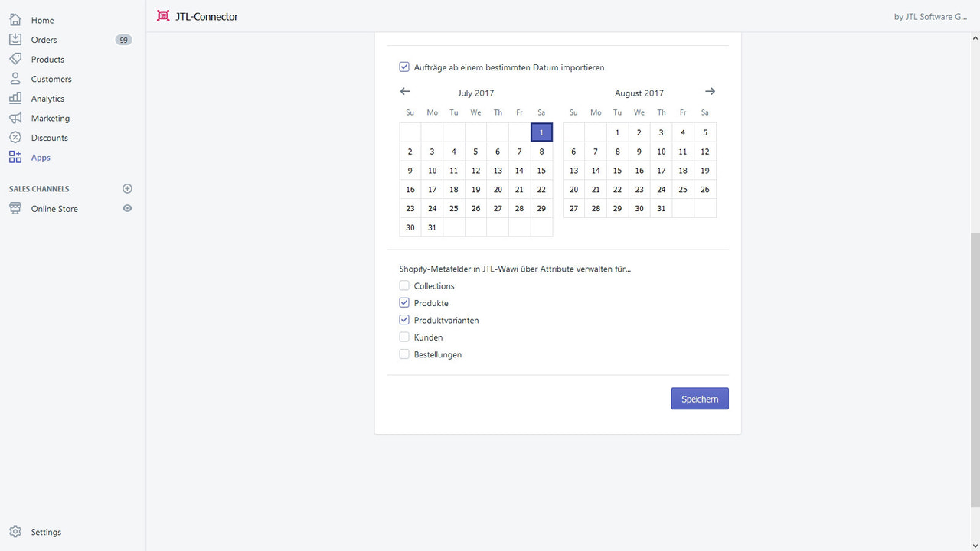
Task: Toggle Online Store visibility eye icon
Action: pos(127,208)
